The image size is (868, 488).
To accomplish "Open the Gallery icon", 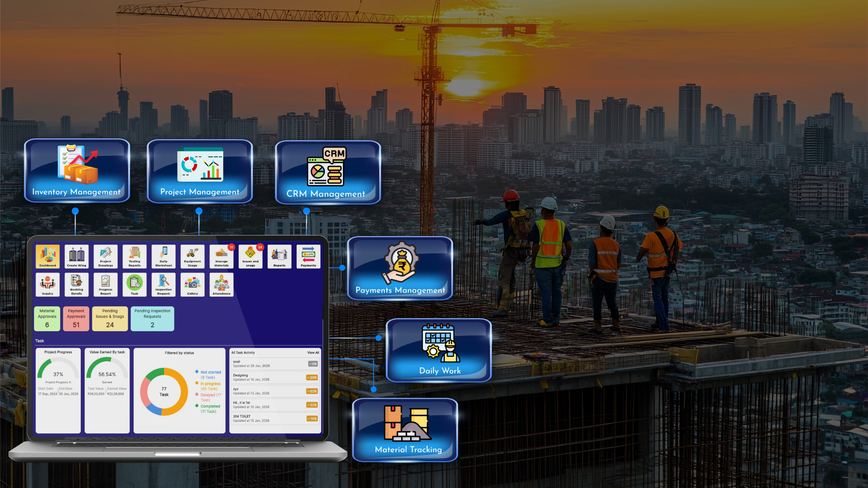I will [x=192, y=284].
